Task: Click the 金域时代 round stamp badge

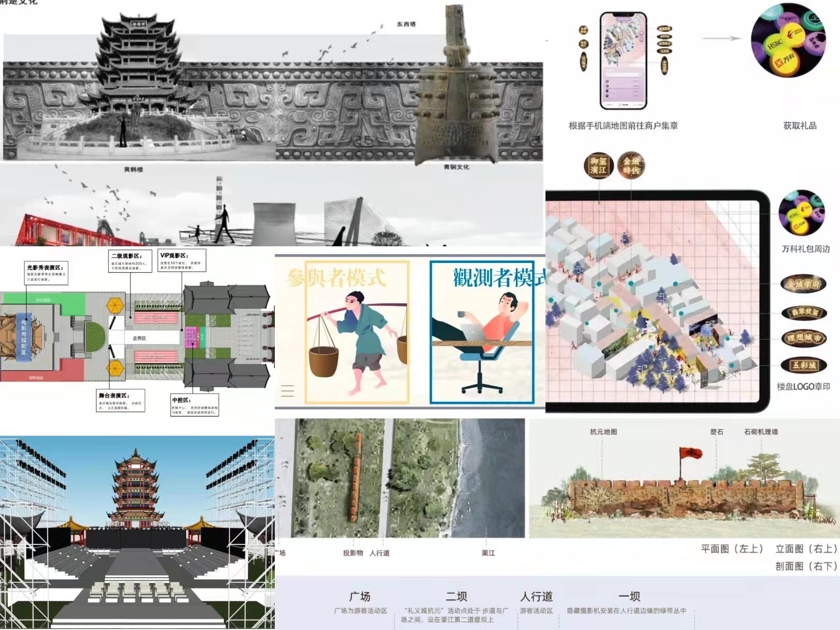Action: coord(631,166)
